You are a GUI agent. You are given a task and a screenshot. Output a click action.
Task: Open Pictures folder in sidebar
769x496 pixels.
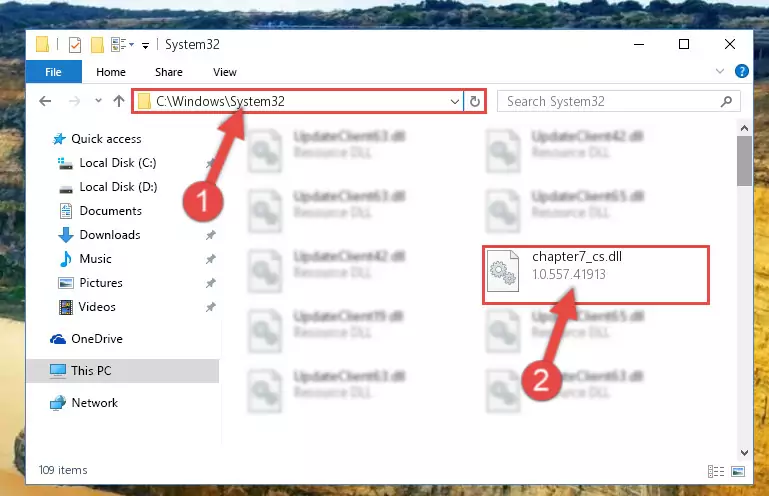101,283
